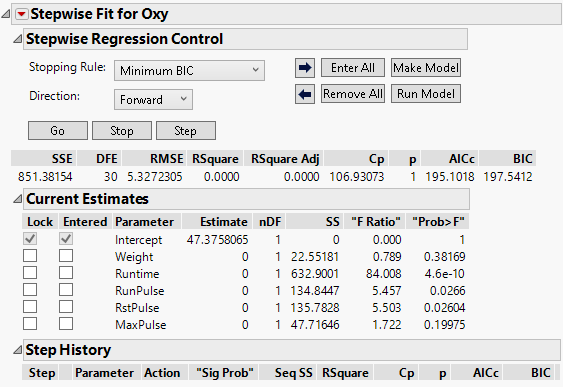Screen dimensions: 563x387
Task: Click the Stopping Rule label
Action: (x=68, y=67)
